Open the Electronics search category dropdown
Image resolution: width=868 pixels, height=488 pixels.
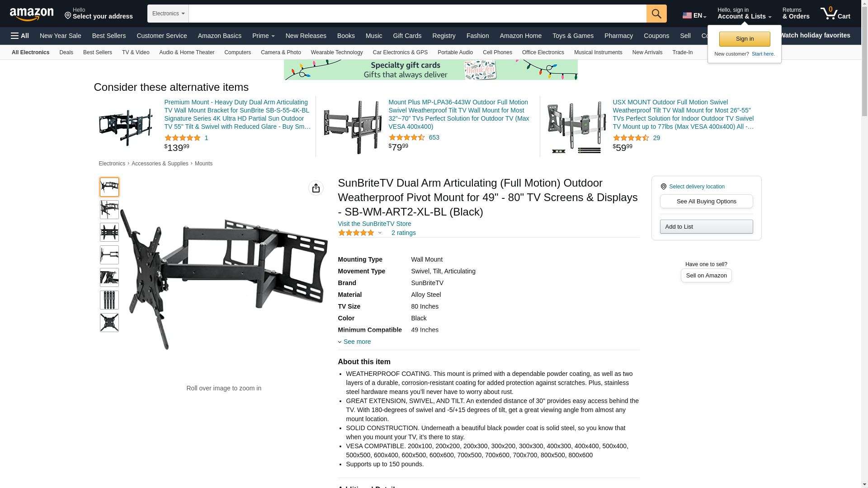pyautogui.click(x=168, y=14)
